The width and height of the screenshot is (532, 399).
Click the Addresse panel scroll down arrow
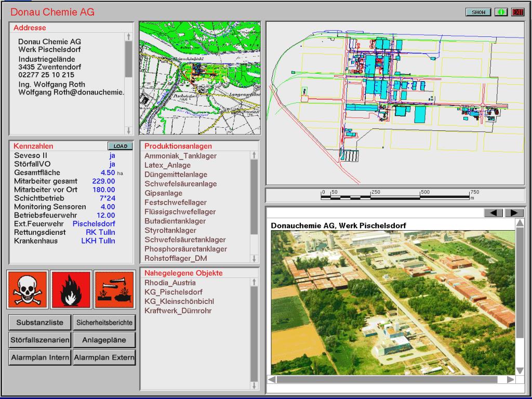(129, 130)
